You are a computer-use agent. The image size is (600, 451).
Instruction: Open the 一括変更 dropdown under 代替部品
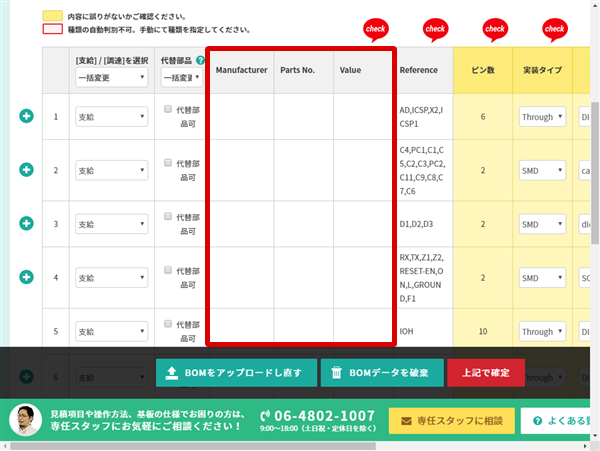182,78
